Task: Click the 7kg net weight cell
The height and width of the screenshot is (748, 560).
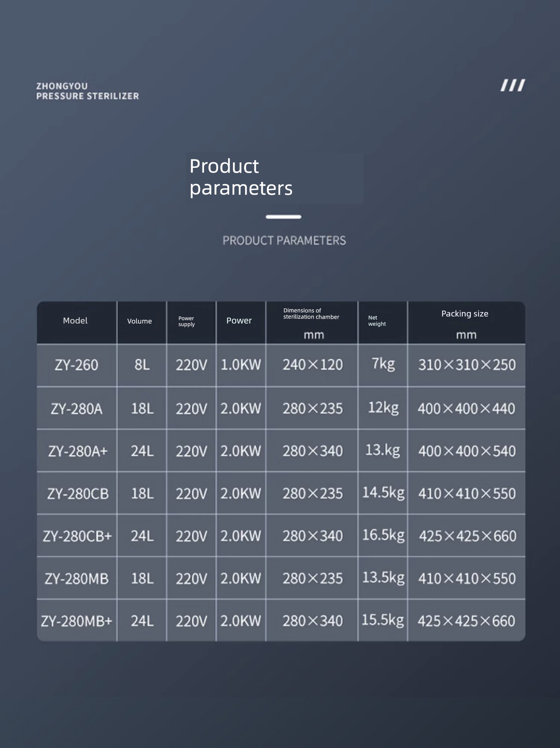Action: click(383, 365)
